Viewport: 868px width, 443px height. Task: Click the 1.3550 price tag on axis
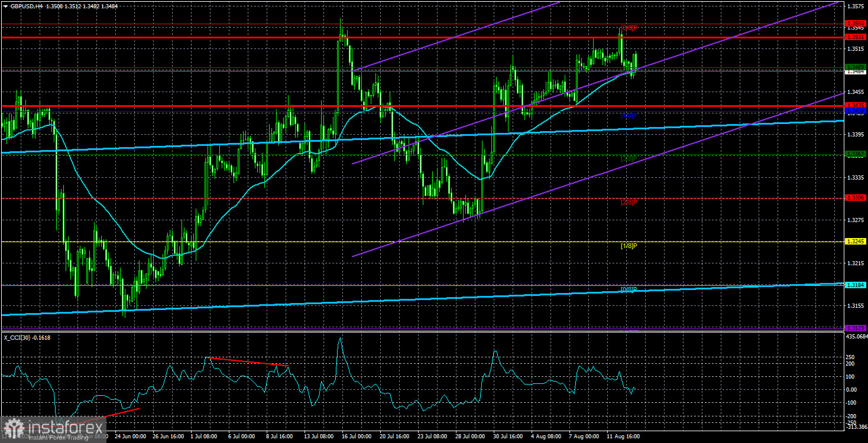[x=856, y=24]
